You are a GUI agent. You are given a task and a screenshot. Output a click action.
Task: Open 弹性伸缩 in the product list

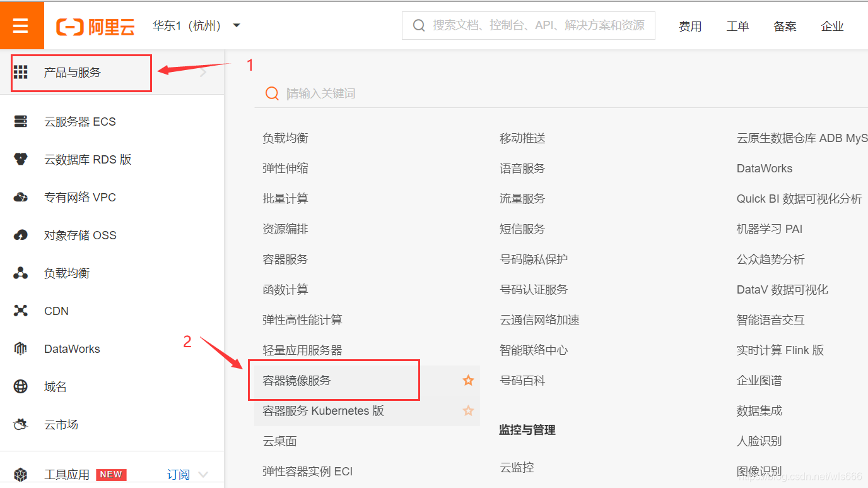point(285,169)
